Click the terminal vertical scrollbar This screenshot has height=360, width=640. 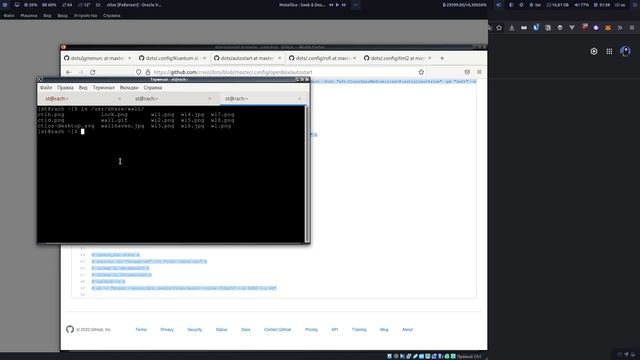[307, 174]
